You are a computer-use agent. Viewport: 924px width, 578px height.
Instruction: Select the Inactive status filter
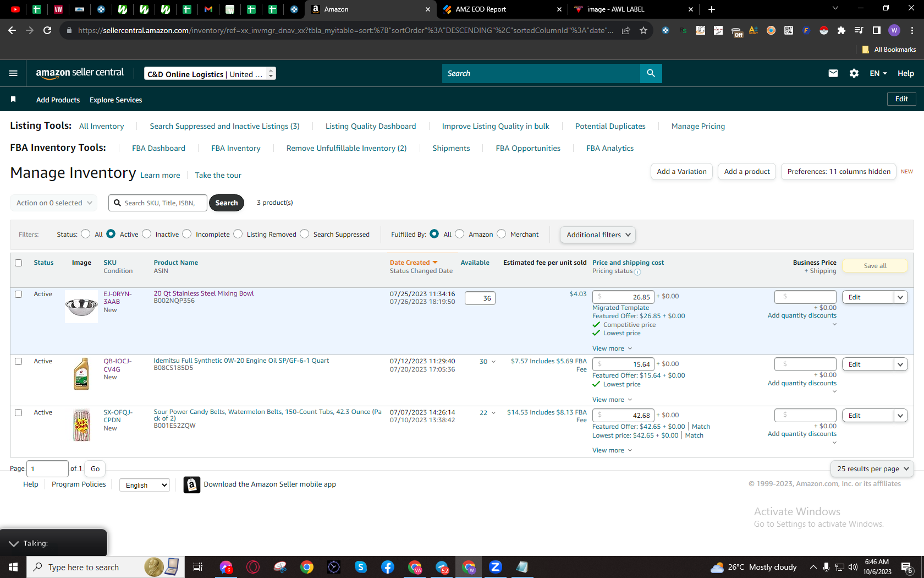(x=146, y=234)
